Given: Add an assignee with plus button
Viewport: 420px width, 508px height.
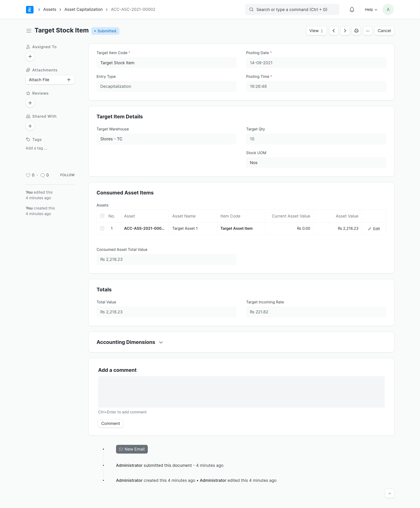Looking at the screenshot, I should (x=30, y=57).
